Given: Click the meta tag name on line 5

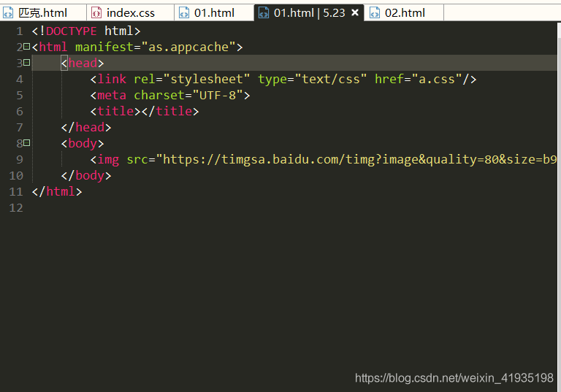Looking at the screenshot, I should tap(112, 95).
